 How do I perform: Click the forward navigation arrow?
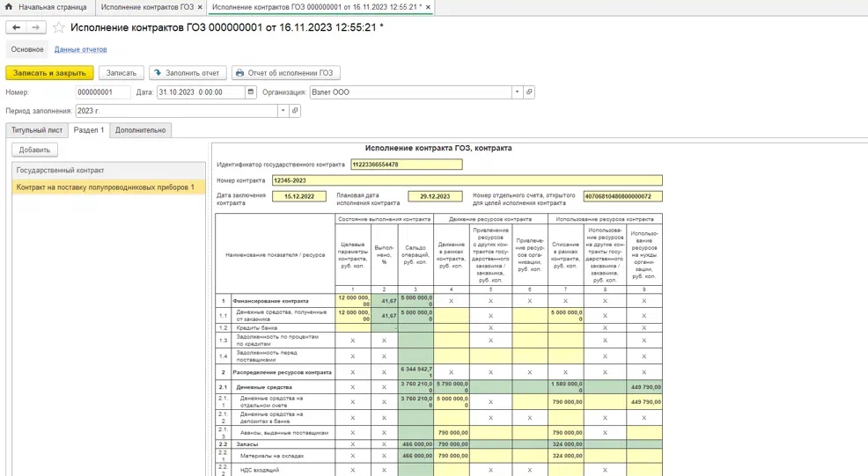point(35,27)
